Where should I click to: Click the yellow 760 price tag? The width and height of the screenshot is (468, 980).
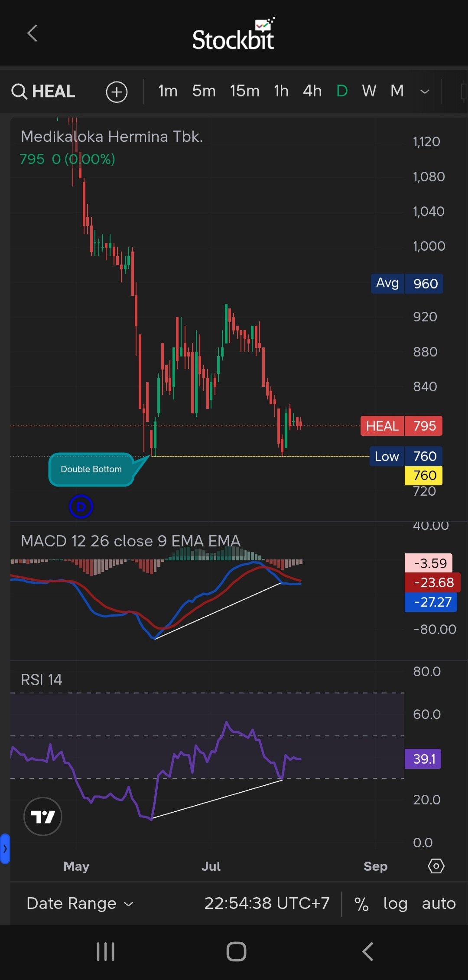tap(423, 475)
